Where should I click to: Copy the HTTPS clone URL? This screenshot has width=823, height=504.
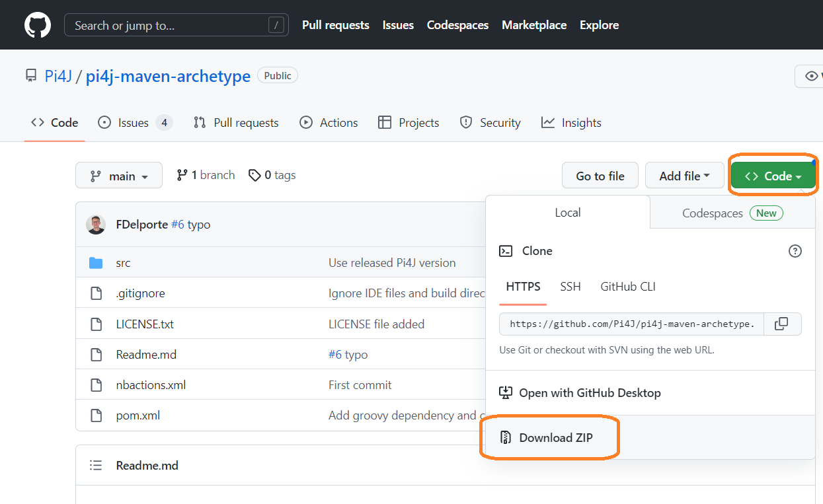(782, 324)
